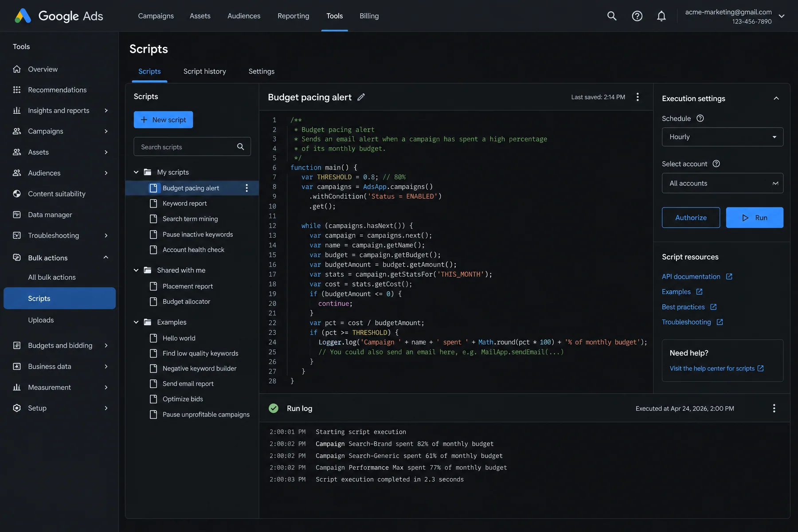The height and width of the screenshot is (532, 798).
Task: Open the Billing top menu
Action: point(369,16)
